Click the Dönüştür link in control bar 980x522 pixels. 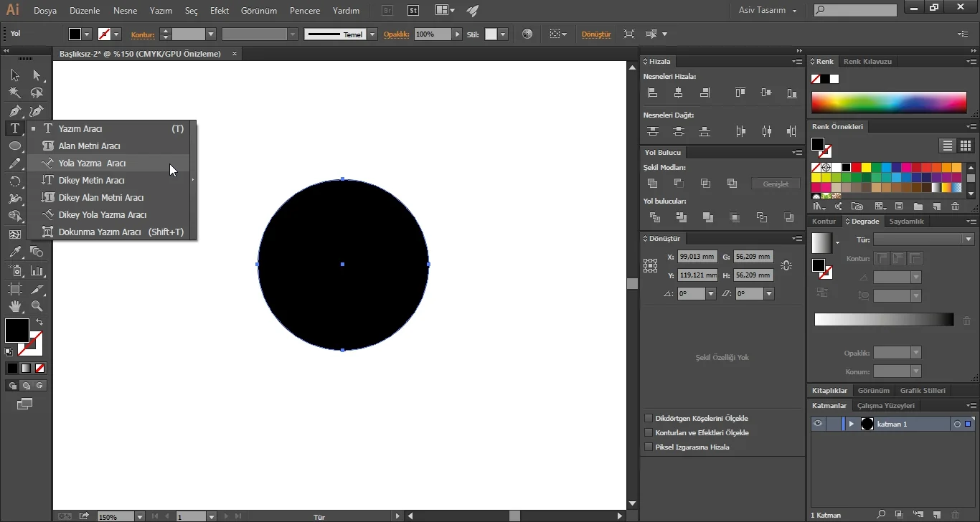pos(595,34)
